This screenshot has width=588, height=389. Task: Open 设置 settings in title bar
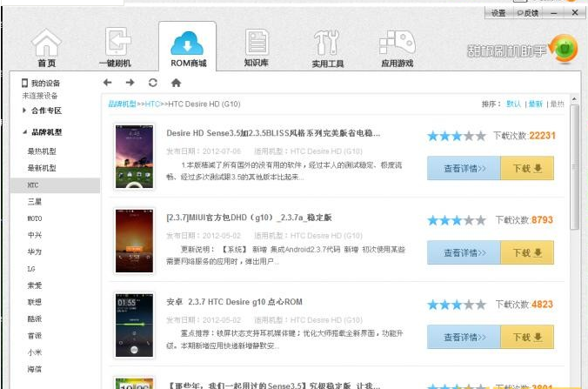[x=498, y=13]
